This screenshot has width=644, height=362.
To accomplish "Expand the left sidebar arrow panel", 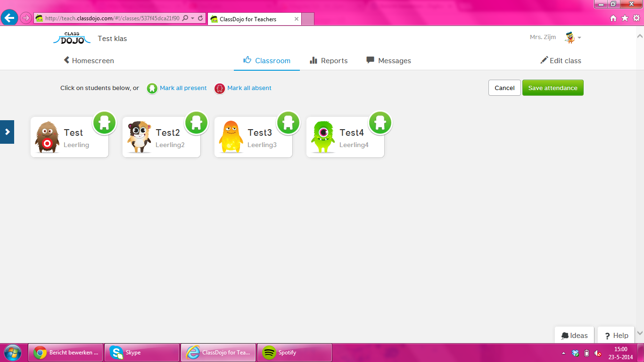I will (7, 132).
